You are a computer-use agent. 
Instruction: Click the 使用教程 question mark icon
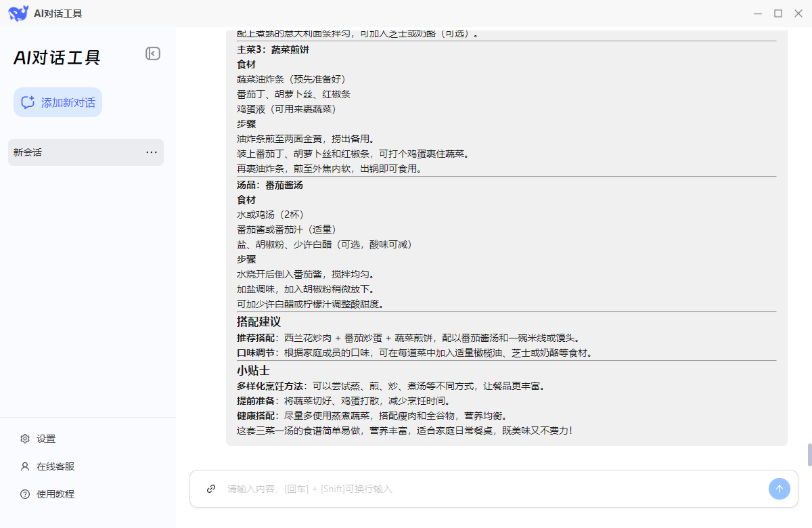click(x=25, y=494)
